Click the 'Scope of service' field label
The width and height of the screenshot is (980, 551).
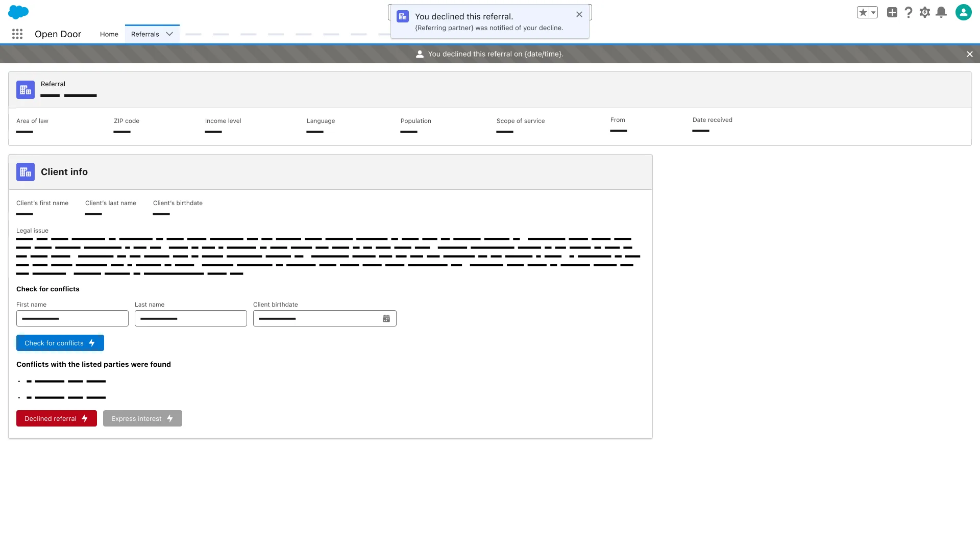coord(521,121)
